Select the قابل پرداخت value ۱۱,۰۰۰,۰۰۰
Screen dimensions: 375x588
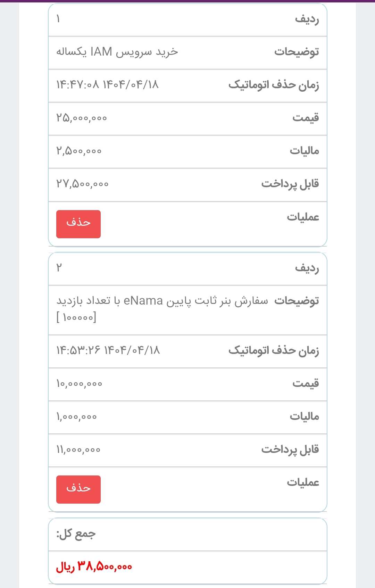click(78, 450)
